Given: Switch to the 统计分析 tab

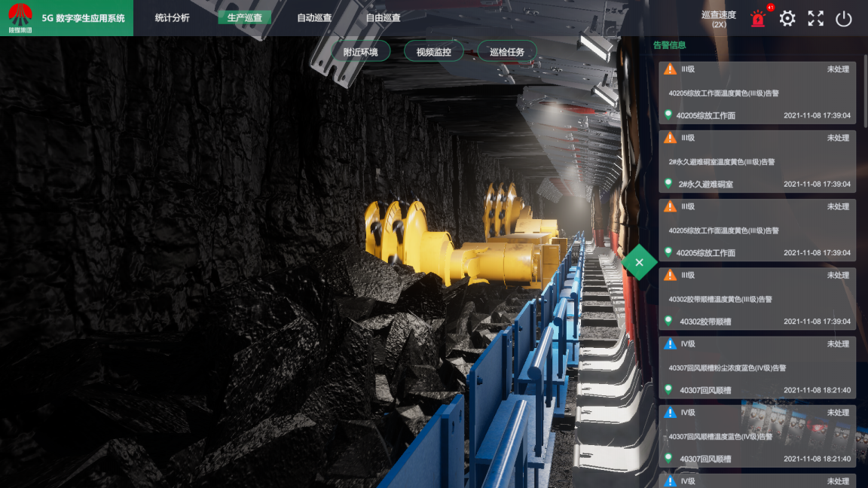Looking at the screenshot, I should click(x=172, y=17).
